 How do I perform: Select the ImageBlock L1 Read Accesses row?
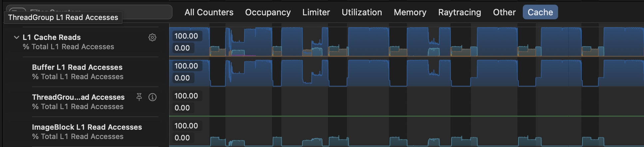click(x=87, y=131)
